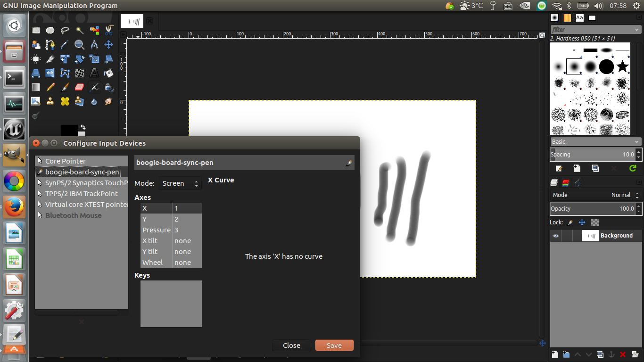Select the Eraser tool
The height and width of the screenshot is (362, 644).
point(80,87)
